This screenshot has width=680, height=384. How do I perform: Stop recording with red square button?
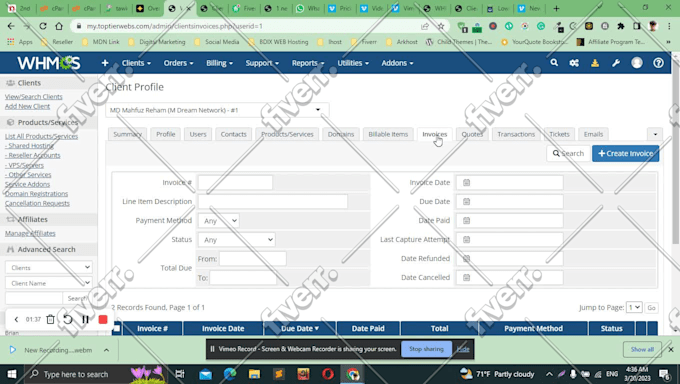click(x=103, y=319)
